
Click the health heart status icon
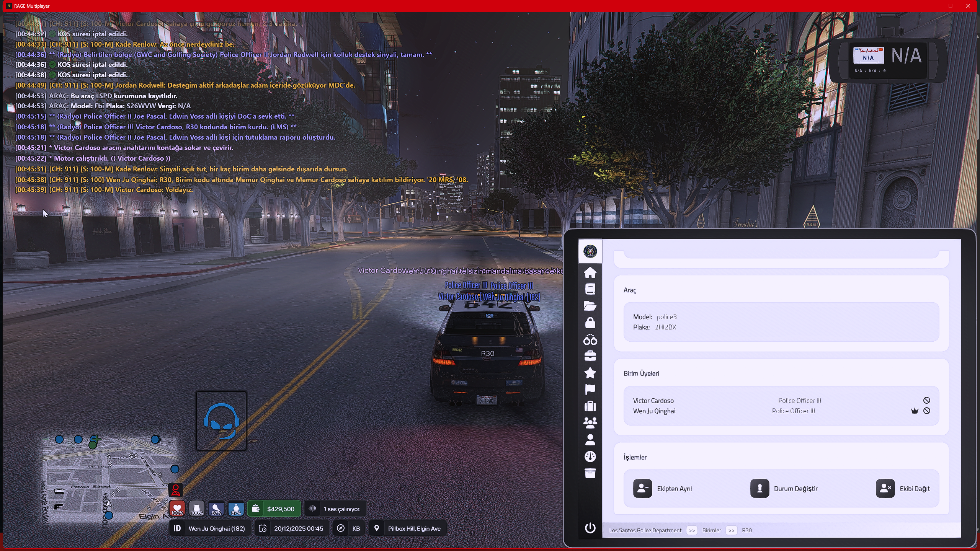click(177, 509)
